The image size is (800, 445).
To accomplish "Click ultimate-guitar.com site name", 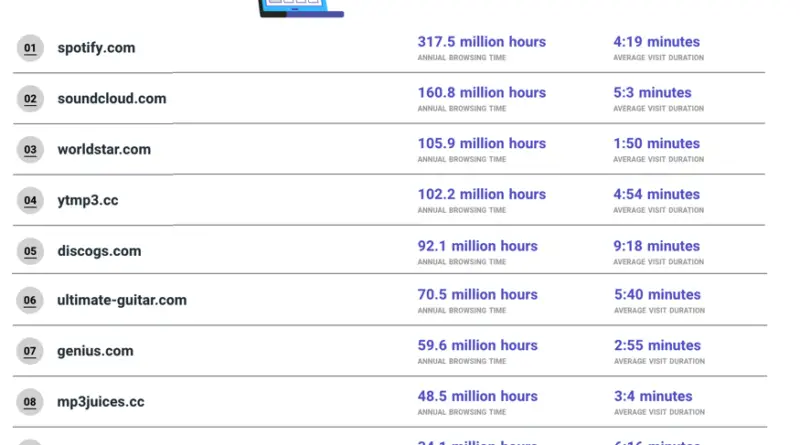I will pyautogui.click(x=122, y=300).
